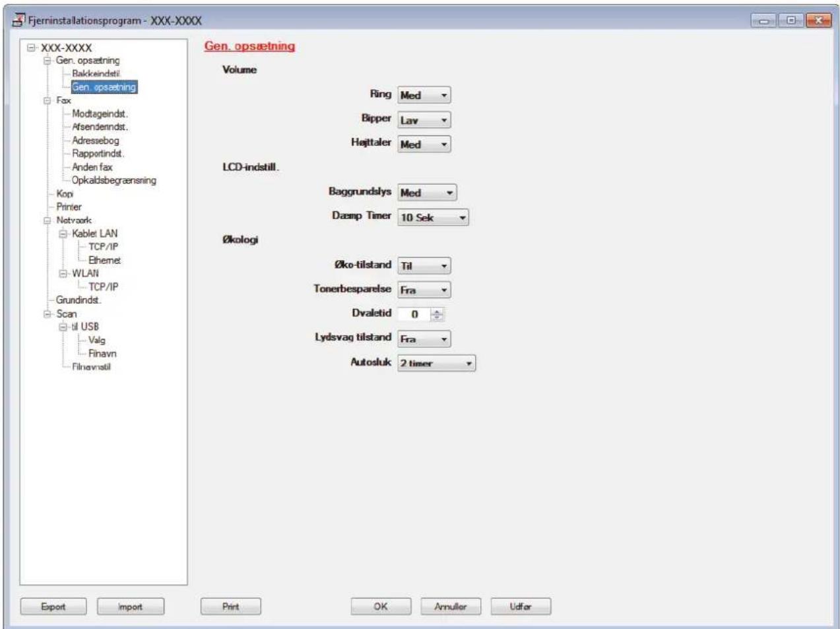Select Bakkeindstil. in the tree
This screenshot has height=629, width=840.
(96, 74)
